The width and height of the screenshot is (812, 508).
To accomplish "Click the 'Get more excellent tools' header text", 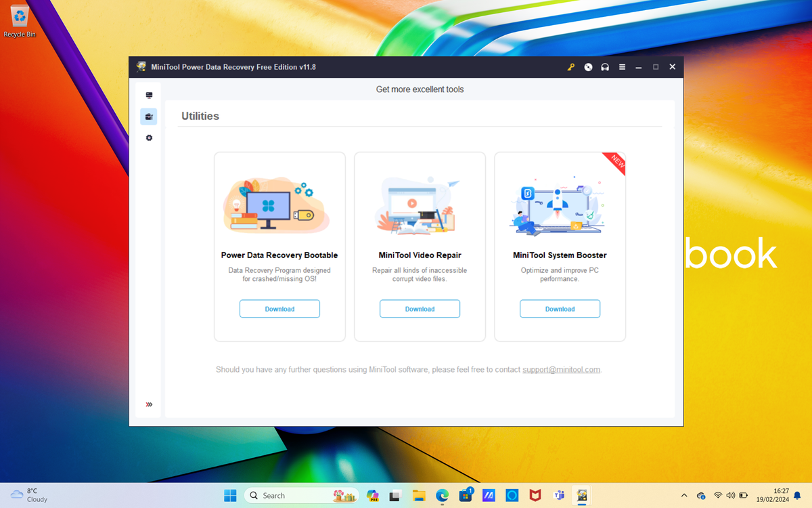I will click(x=420, y=89).
